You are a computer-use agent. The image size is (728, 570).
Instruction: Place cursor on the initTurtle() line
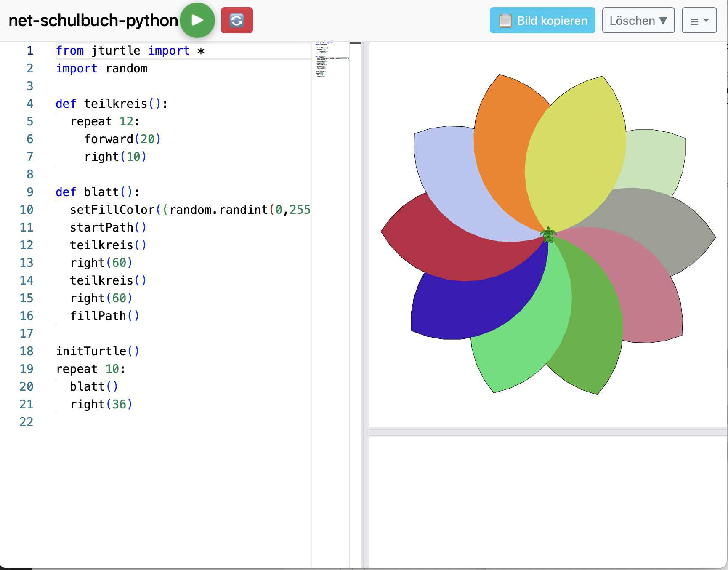tap(98, 351)
